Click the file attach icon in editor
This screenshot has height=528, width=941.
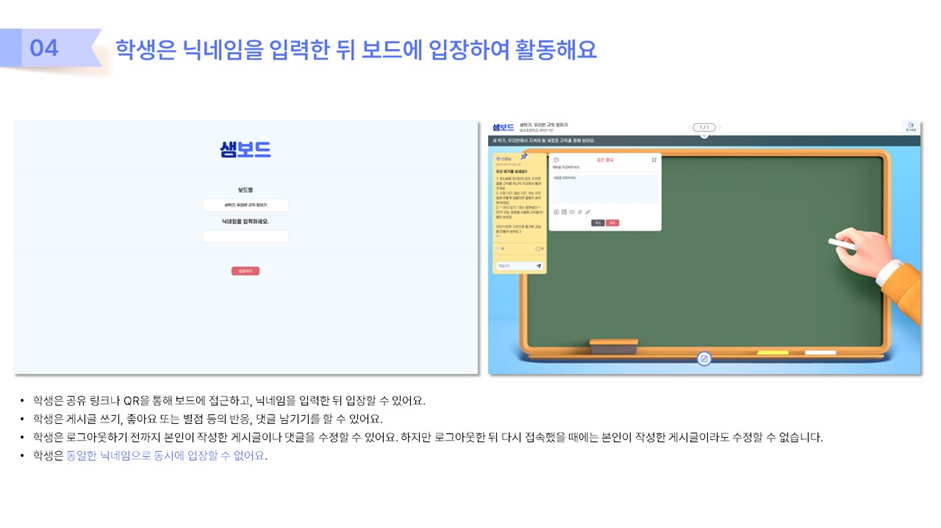564,212
